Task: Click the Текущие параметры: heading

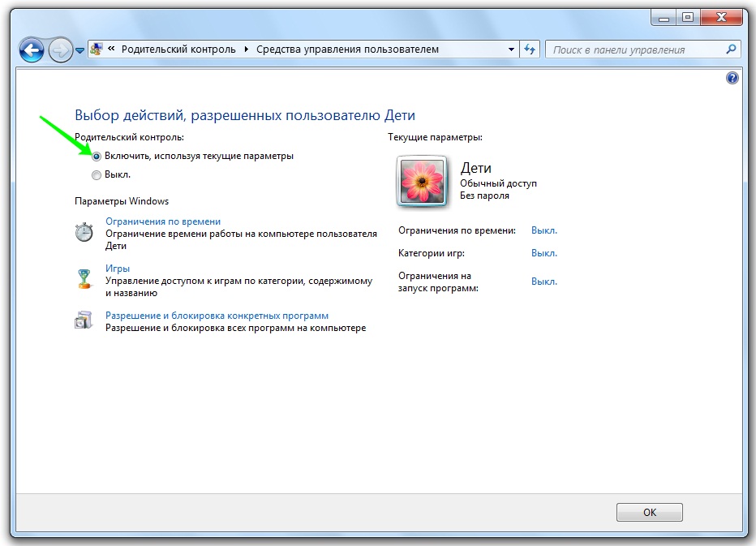Action: click(435, 137)
